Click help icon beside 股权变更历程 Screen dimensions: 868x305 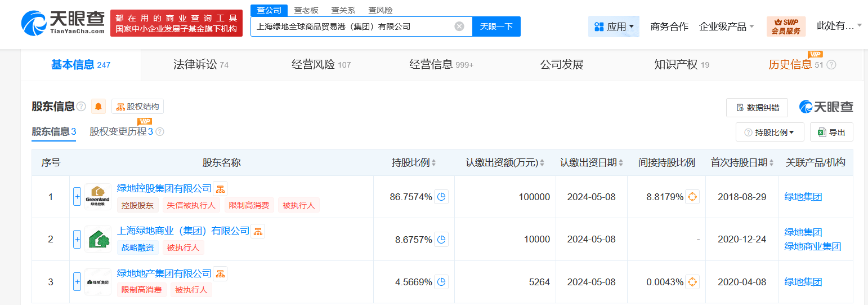[x=160, y=132]
